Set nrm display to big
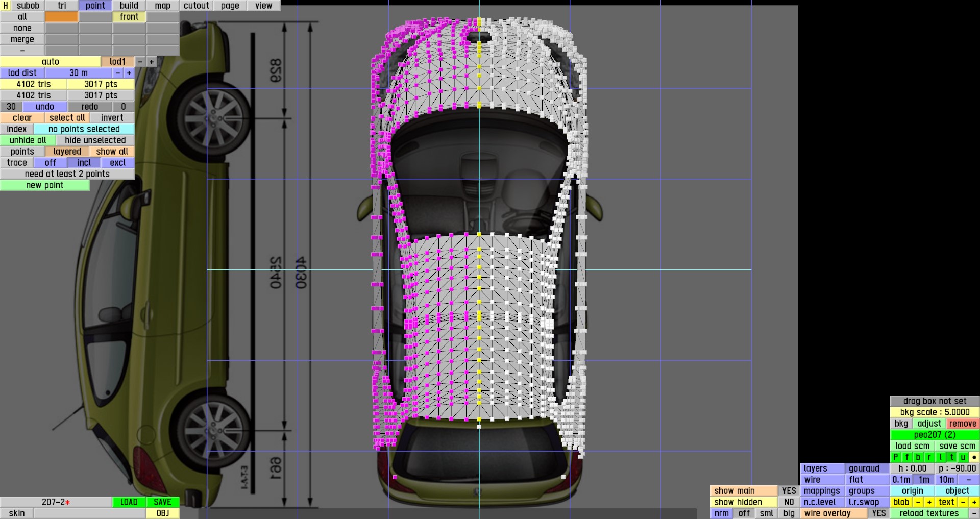 tap(789, 513)
